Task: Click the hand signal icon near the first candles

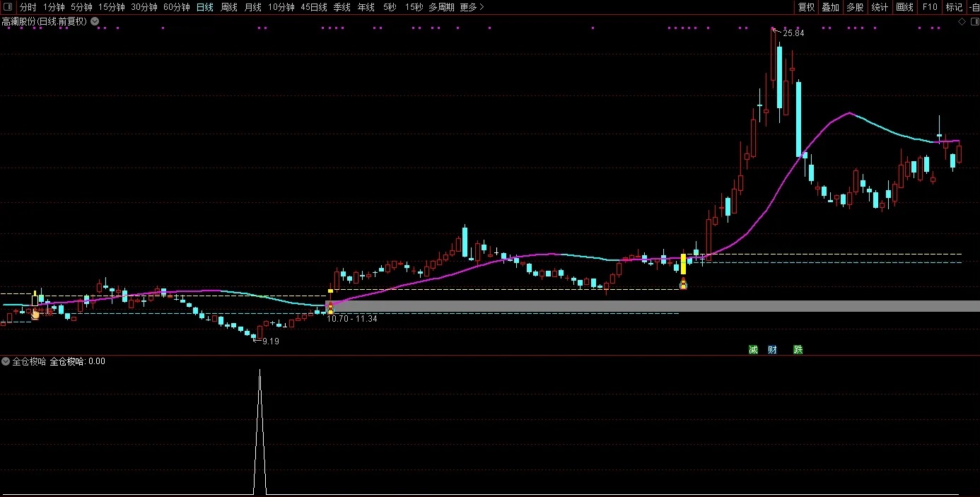Action: click(x=35, y=313)
